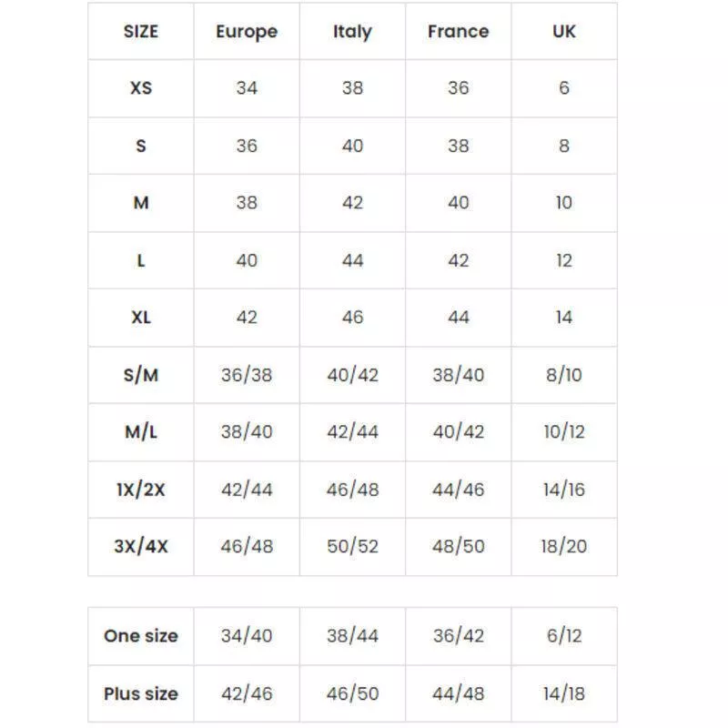
Task: Select the S/M size row label
Action: click(141, 375)
